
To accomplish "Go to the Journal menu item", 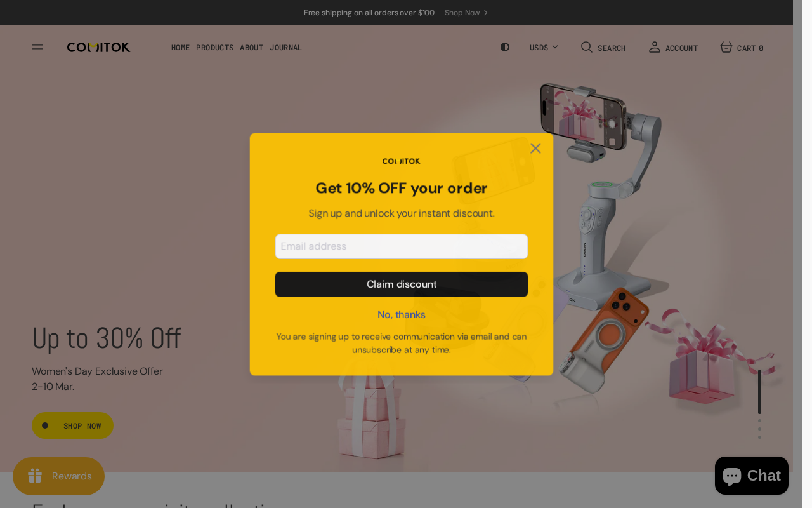I will (x=285, y=48).
